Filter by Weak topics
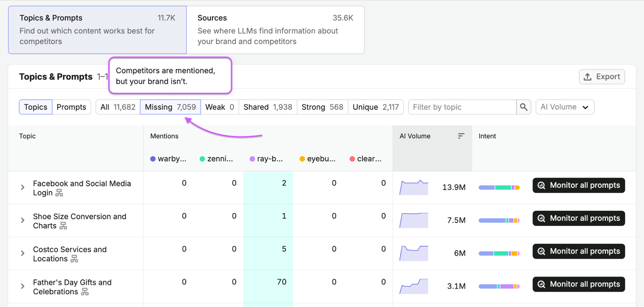The width and height of the screenshot is (644, 307). pos(220,107)
